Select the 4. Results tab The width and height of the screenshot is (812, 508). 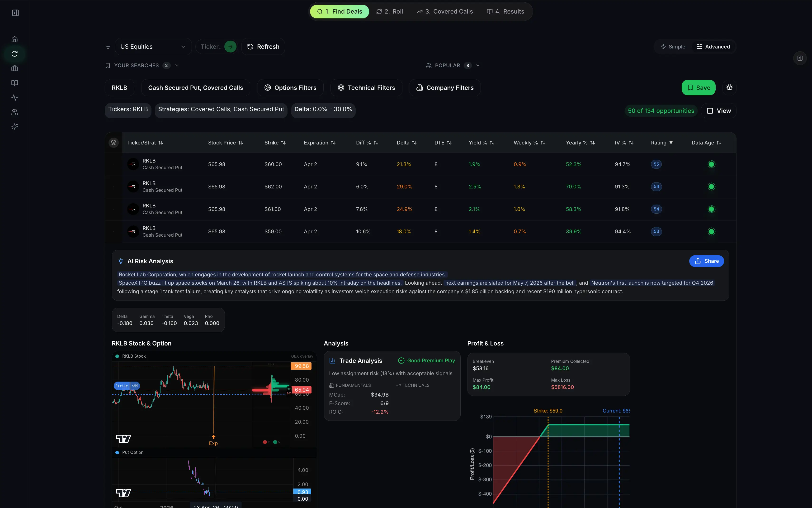[505, 11]
